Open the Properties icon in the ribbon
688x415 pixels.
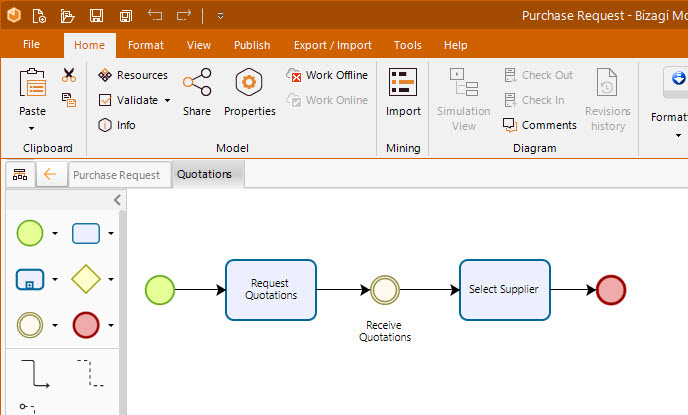pyautogui.click(x=249, y=92)
